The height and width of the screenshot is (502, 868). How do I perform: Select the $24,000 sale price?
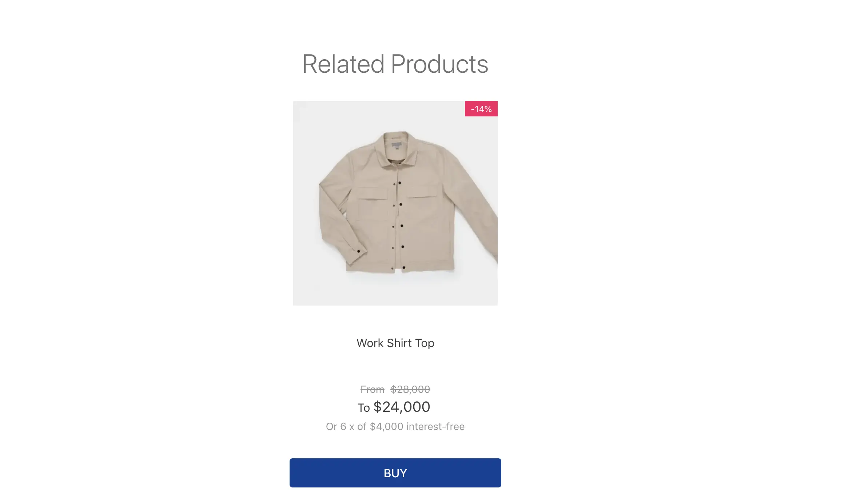coord(401,407)
